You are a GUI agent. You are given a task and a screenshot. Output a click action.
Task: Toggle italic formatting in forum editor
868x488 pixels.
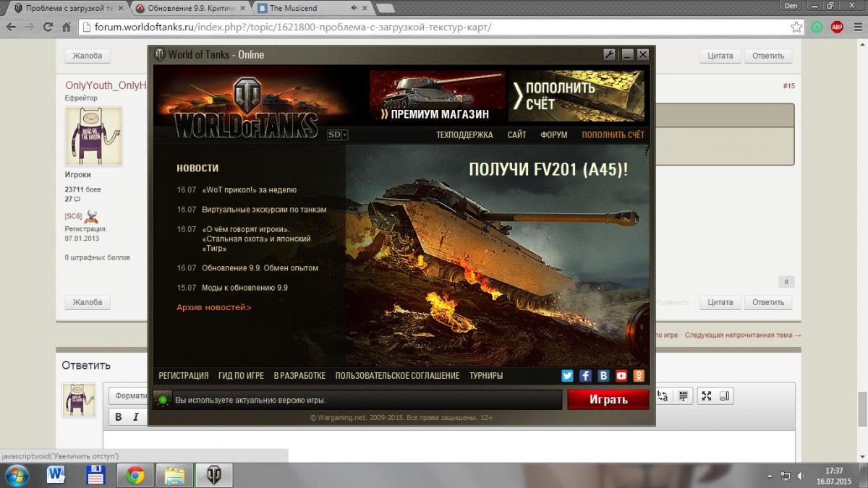[135, 417]
